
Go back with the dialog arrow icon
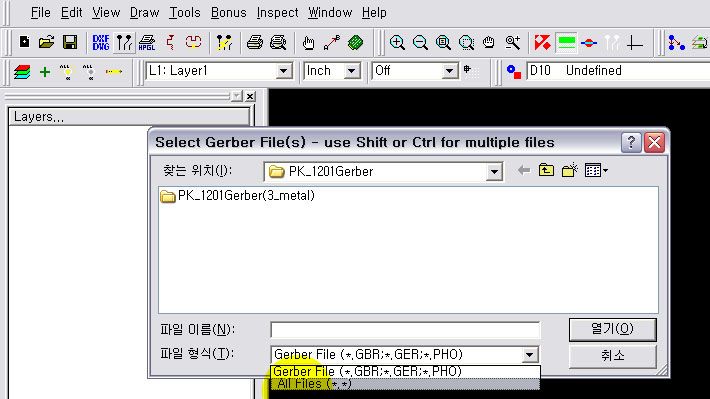[524, 171]
